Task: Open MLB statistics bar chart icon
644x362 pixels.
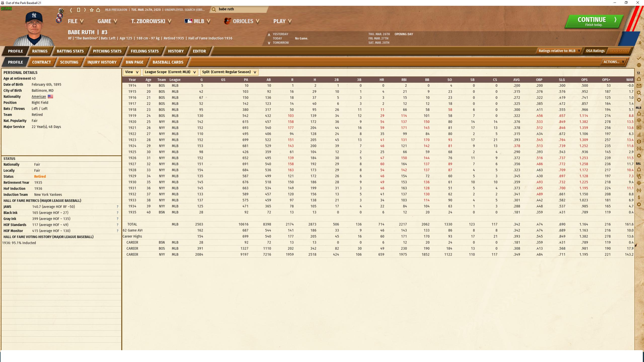Action: pyautogui.click(x=639, y=135)
